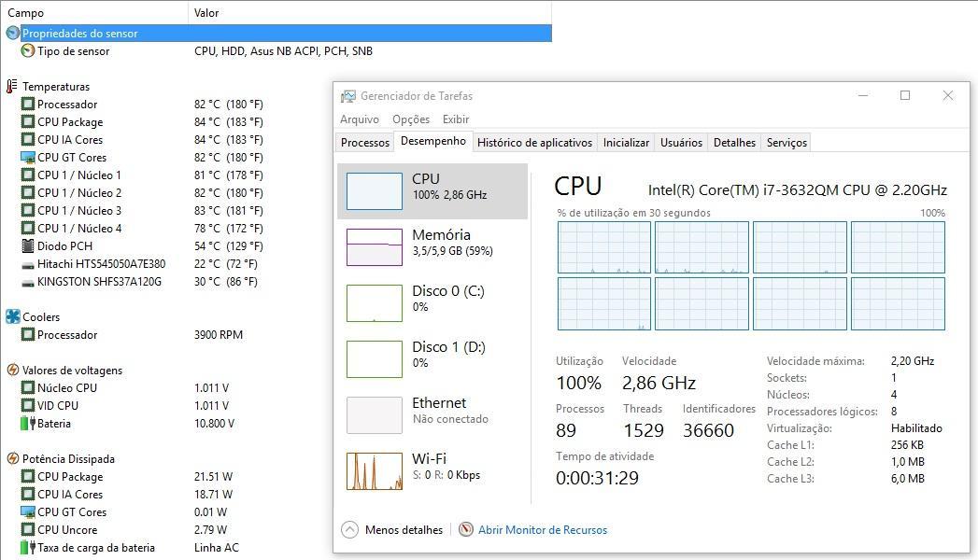Screen dimensions: 978x560
Task: Click the 84 °C CPU Package value
Action: coord(228,121)
